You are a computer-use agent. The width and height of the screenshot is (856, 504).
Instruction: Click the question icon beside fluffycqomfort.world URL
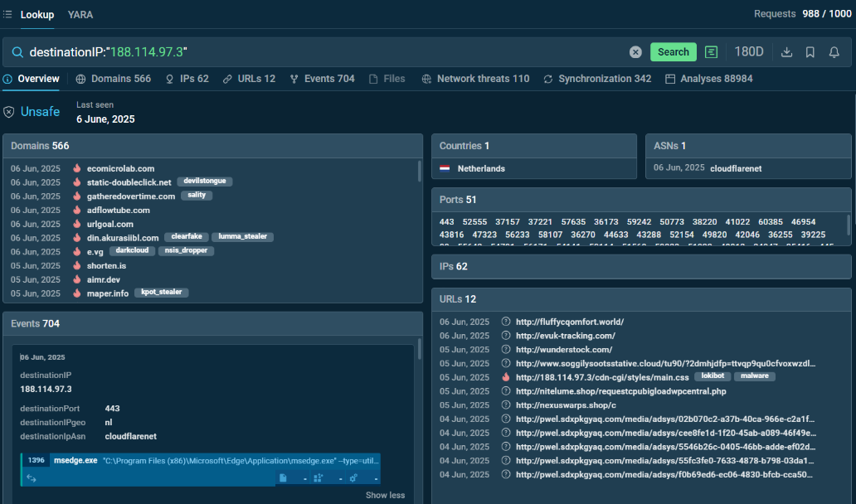click(505, 322)
